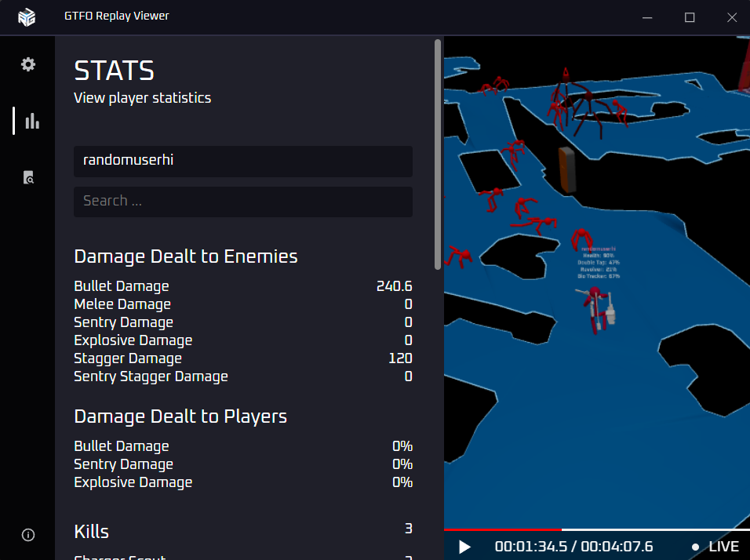Jump to LIVE playback
This screenshot has width=750, height=560.
point(715,547)
